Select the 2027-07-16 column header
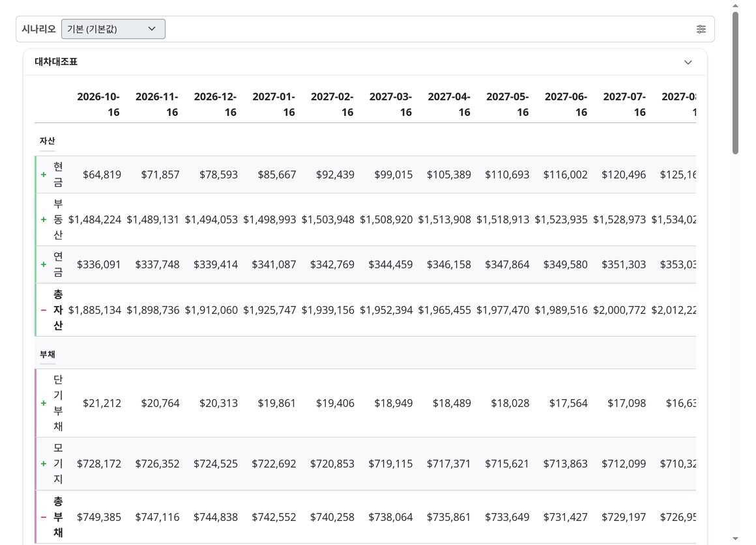Viewport: 756px width, 545px height. click(624, 104)
